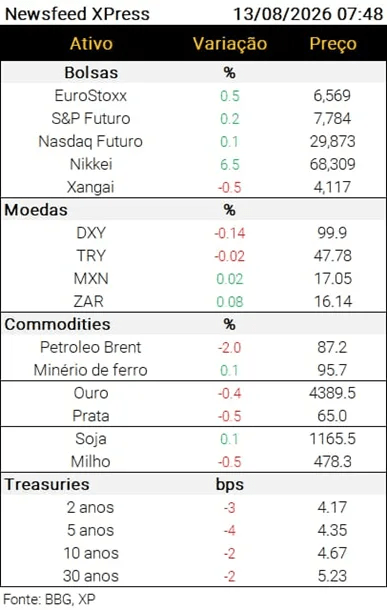Click the 30 anos yield 5.23
This screenshot has width=388, height=611.
coord(332,576)
